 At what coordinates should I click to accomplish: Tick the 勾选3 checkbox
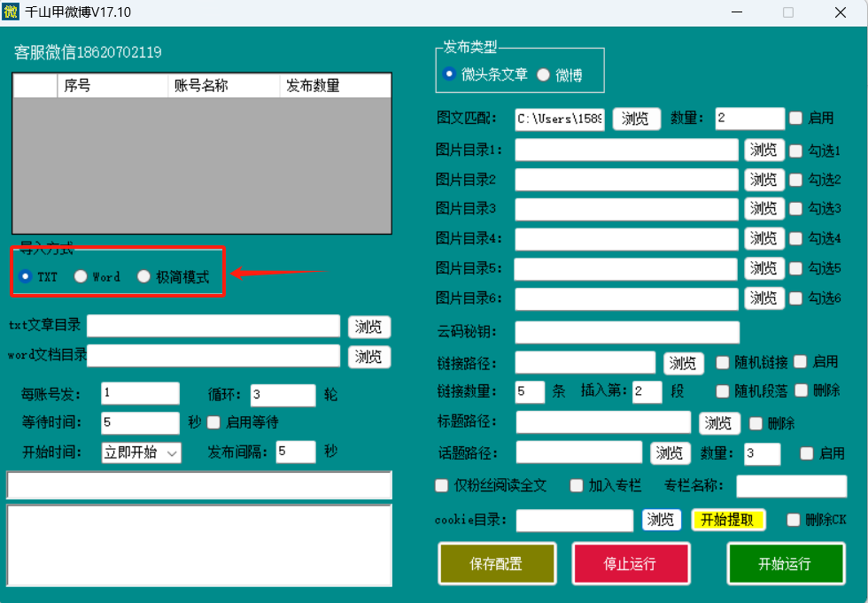(796, 209)
